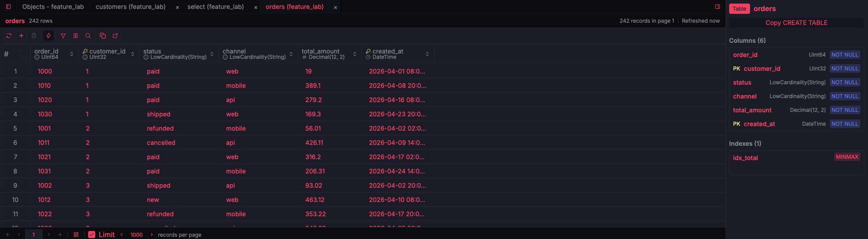
Task: Click the delete row trash icon
Action: coord(34,36)
